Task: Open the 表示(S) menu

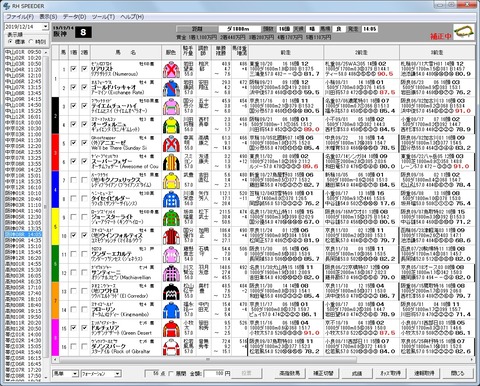Action: pyautogui.click(x=48, y=17)
